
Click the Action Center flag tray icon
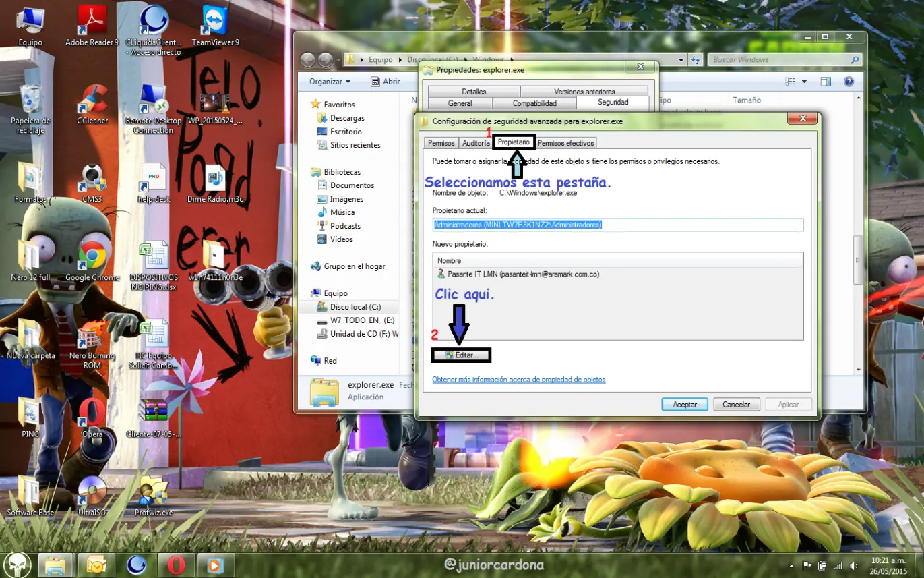[x=807, y=565]
